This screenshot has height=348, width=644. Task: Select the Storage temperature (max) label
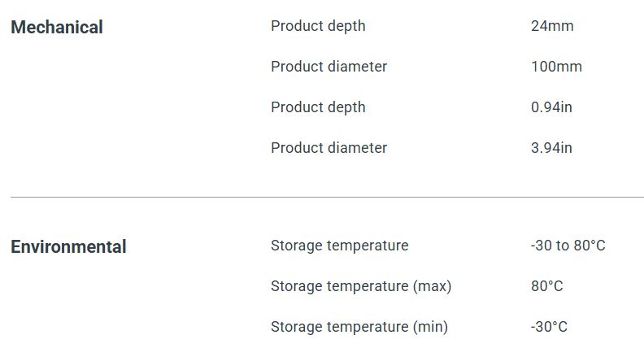(360, 286)
